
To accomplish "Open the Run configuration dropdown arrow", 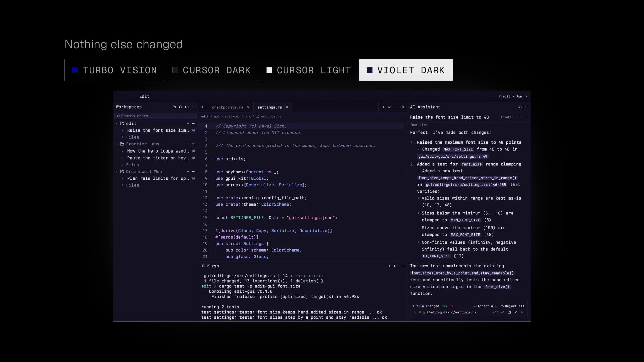I will (526, 97).
